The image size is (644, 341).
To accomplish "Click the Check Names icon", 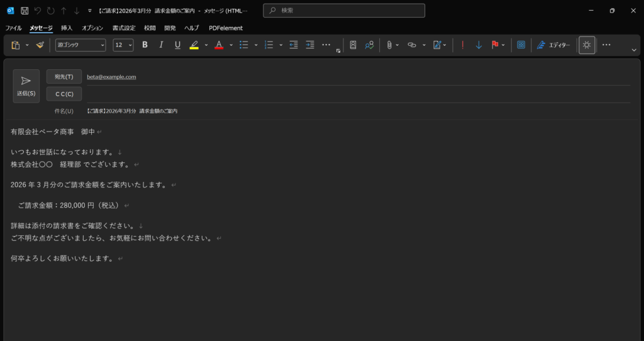I will [369, 45].
